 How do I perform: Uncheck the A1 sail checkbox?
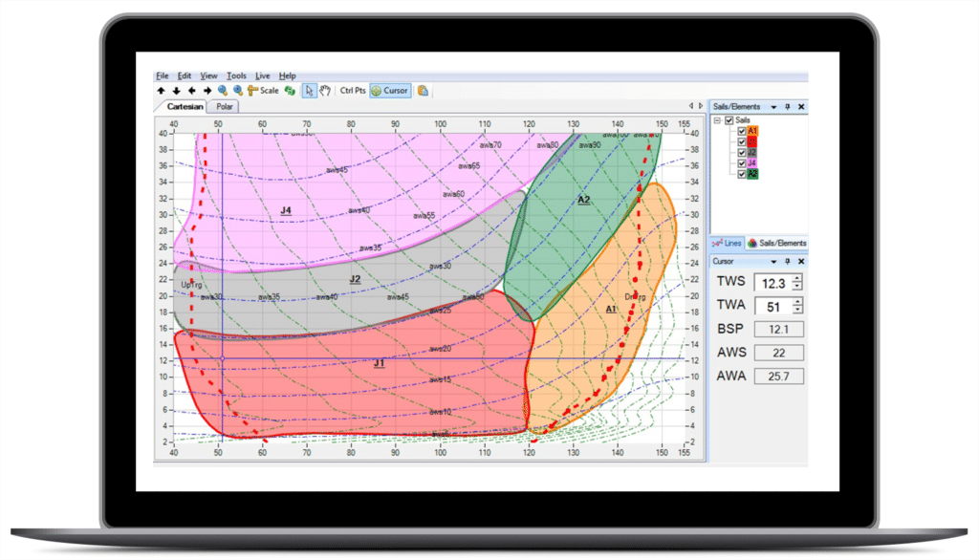742,131
